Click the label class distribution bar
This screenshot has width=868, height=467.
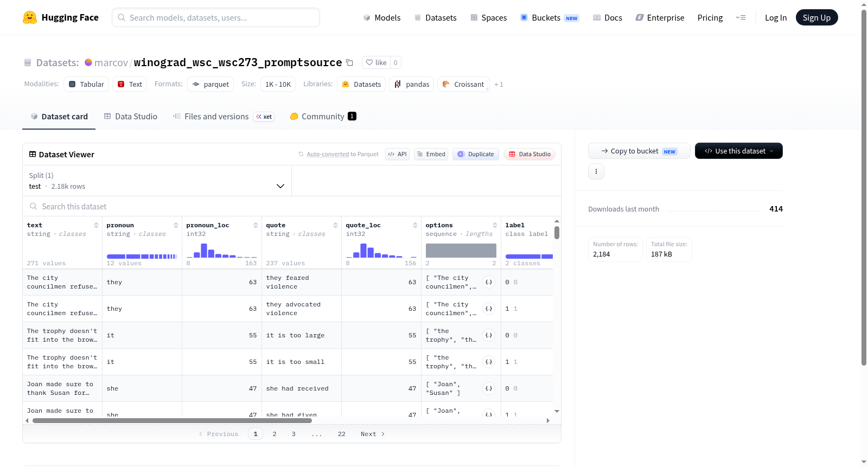click(529, 256)
